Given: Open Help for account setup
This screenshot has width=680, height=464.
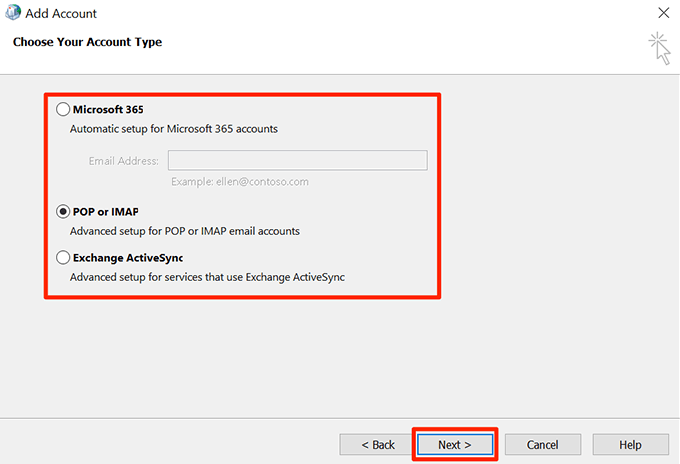Looking at the screenshot, I should tap(631, 444).
